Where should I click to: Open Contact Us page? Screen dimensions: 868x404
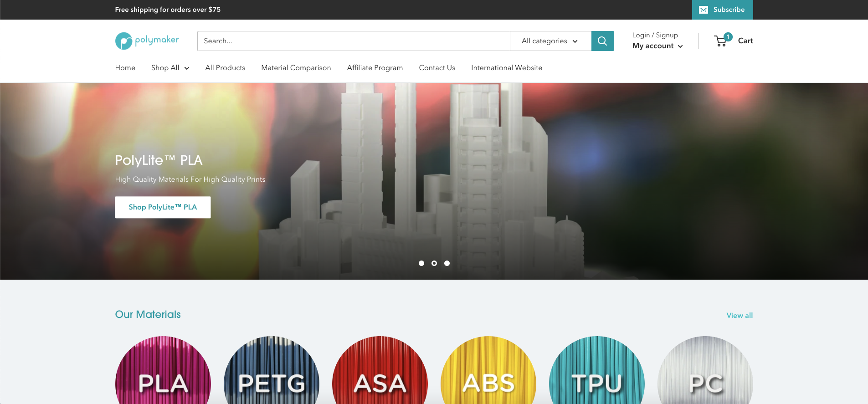tap(437, 68)
